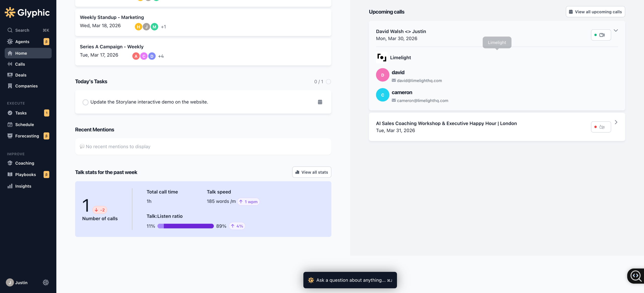This screenshot has width=644, height=293.
Task: Click the Ask a question input bar
Action: [350, 280]
